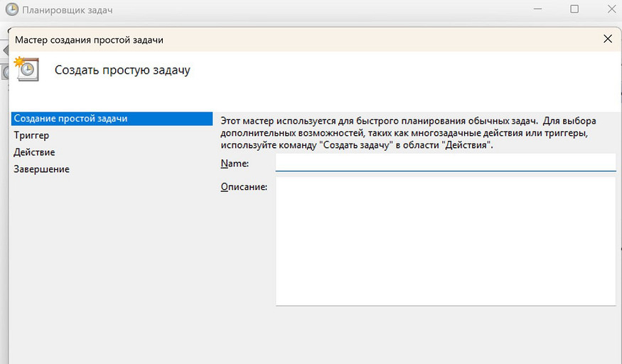Click the create basic task clock icon
The image size is (622, 364).
click(26, 70)
